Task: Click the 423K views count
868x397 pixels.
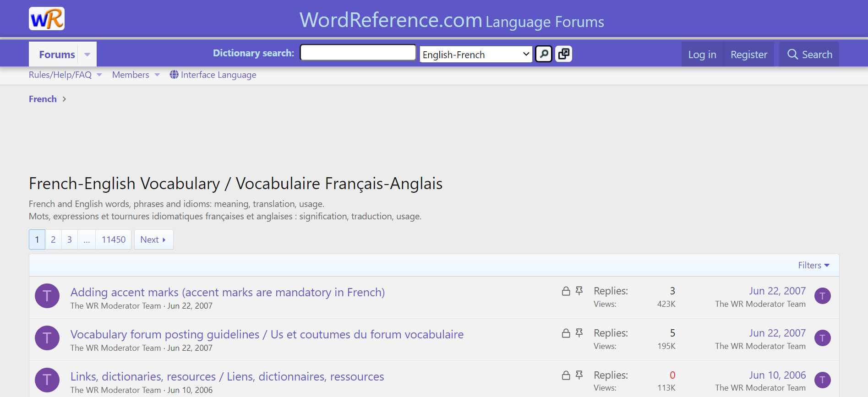Action: (x=666, y=304)
